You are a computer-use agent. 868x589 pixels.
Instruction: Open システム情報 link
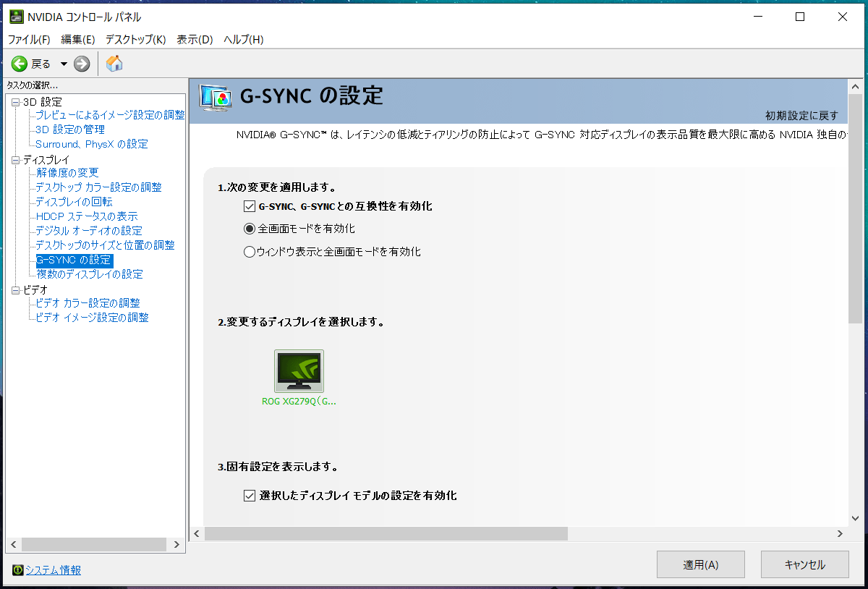(54, 570)
